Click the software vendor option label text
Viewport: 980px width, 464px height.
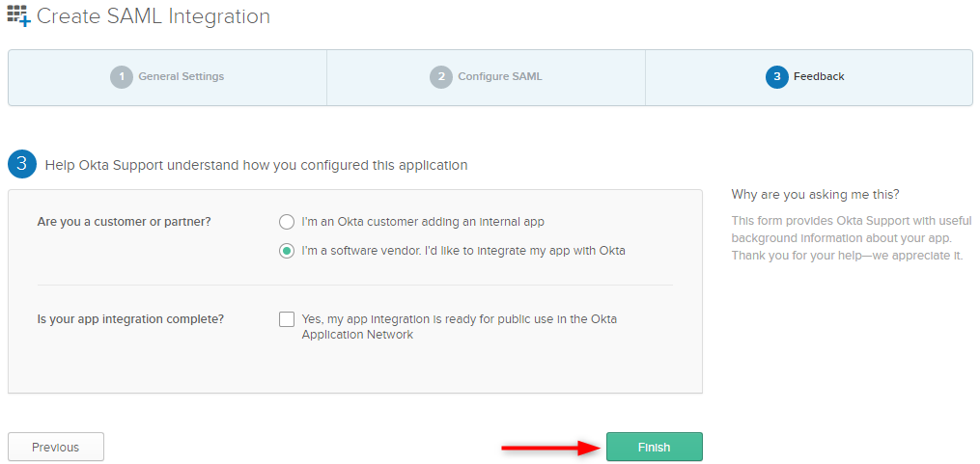(x=463, y=251)
